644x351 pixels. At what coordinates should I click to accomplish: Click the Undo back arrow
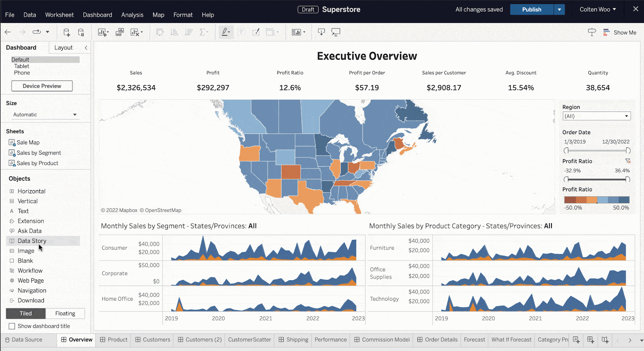click(x=8, y=32)
